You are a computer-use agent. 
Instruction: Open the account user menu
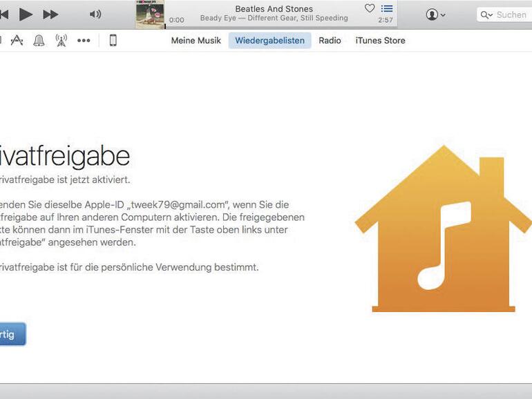coord(435,14)
